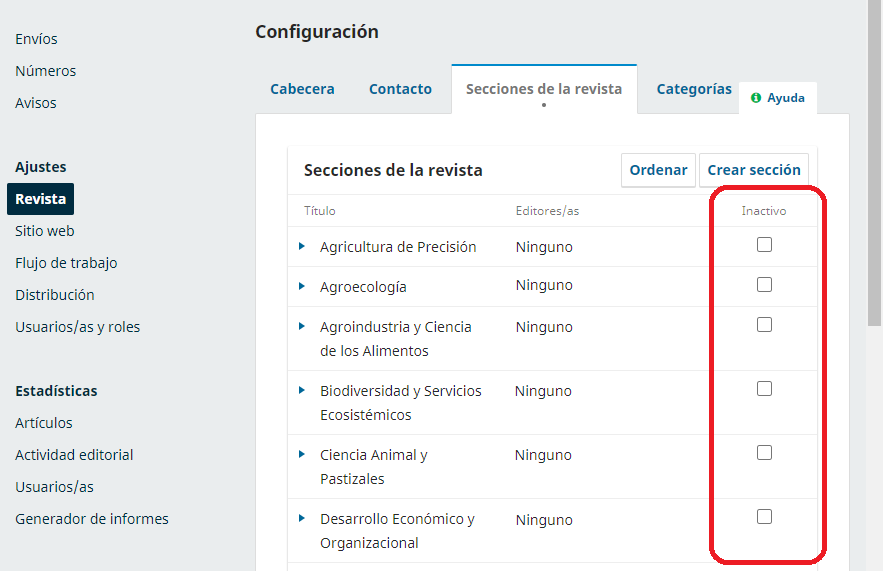
Task: Expand the Agricultura de Precisión section row
Action: 301,246
